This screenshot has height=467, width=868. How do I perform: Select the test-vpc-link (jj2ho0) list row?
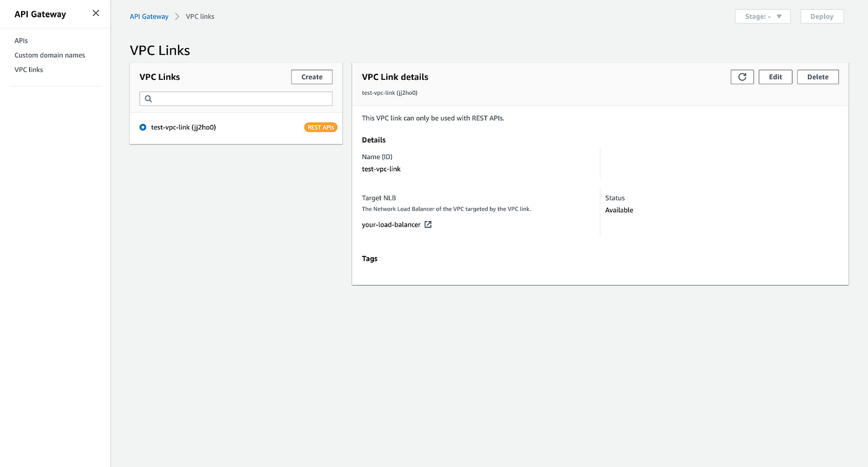point(236,128)
